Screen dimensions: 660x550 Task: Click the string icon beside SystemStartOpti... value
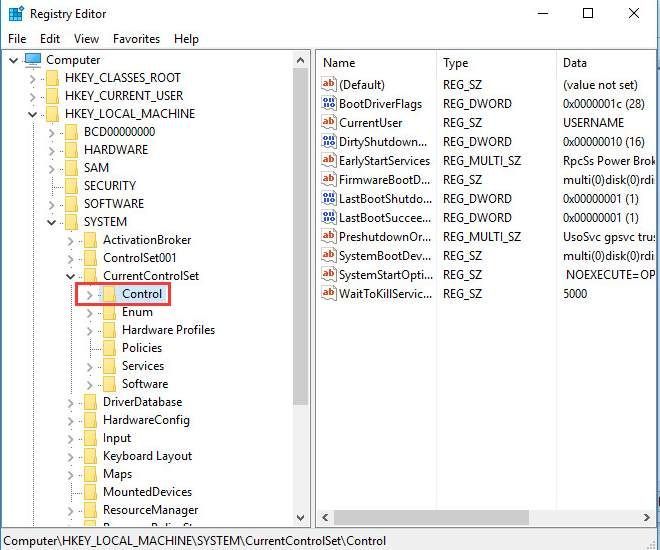tap(329, 274)
